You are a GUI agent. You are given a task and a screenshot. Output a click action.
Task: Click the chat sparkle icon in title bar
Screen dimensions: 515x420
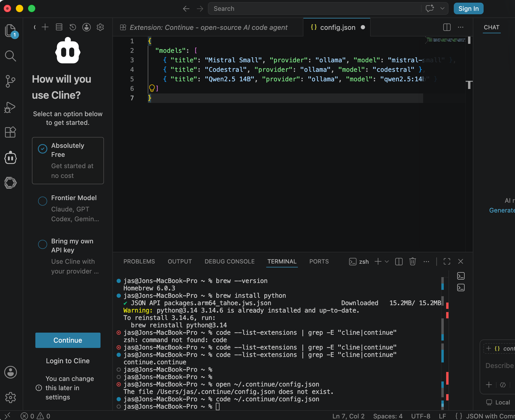tap(430, 8)
